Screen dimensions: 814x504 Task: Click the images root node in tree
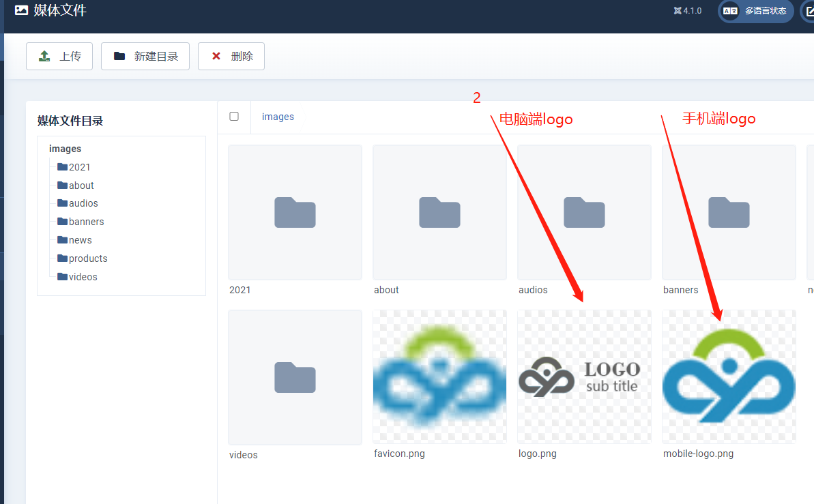[65, 149]
